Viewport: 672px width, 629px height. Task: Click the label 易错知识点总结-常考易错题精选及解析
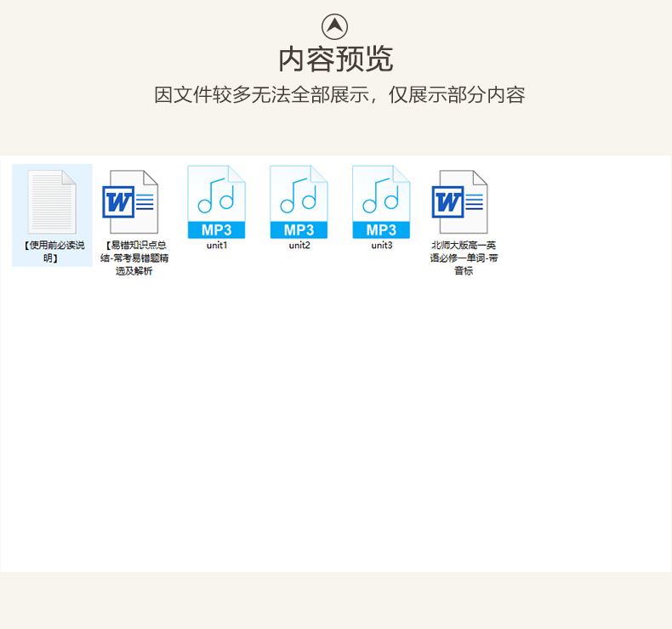click(x=134, y=258)
